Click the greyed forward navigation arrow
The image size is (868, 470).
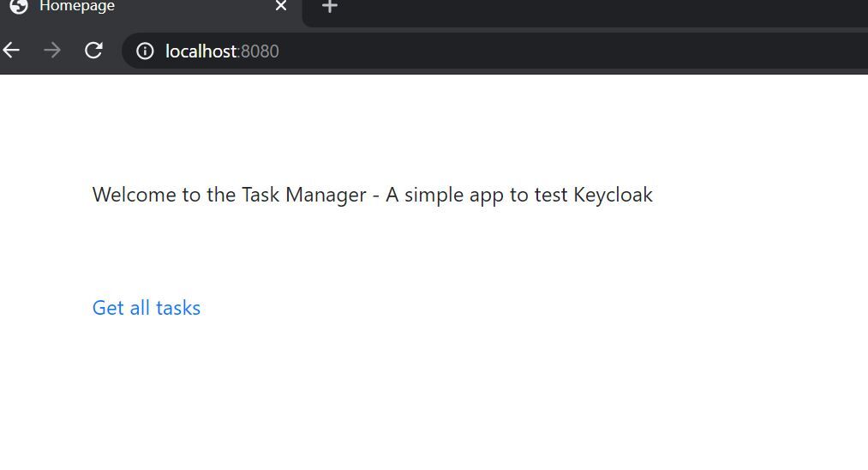[52, 51]
